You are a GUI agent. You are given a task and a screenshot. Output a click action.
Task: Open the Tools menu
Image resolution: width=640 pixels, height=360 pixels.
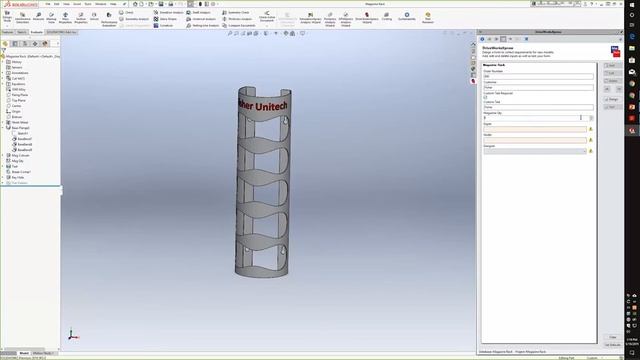point(88,4)
